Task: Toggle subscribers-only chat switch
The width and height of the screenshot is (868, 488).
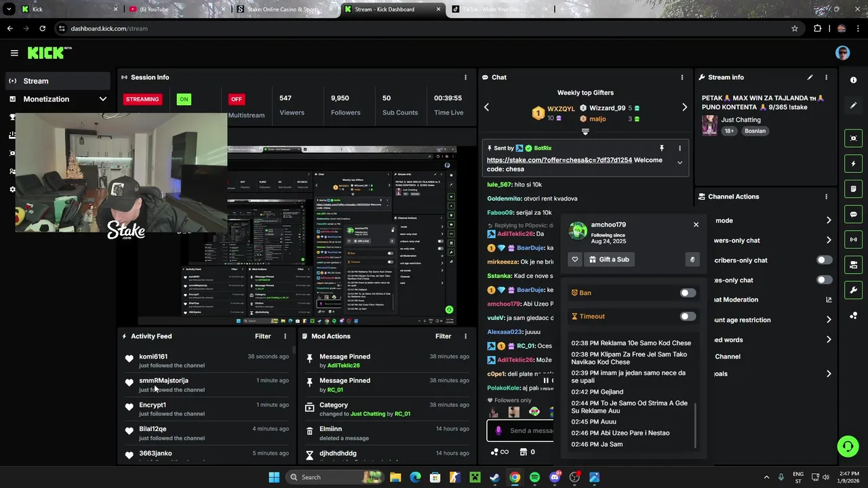Action: click(x=824, y=260)
